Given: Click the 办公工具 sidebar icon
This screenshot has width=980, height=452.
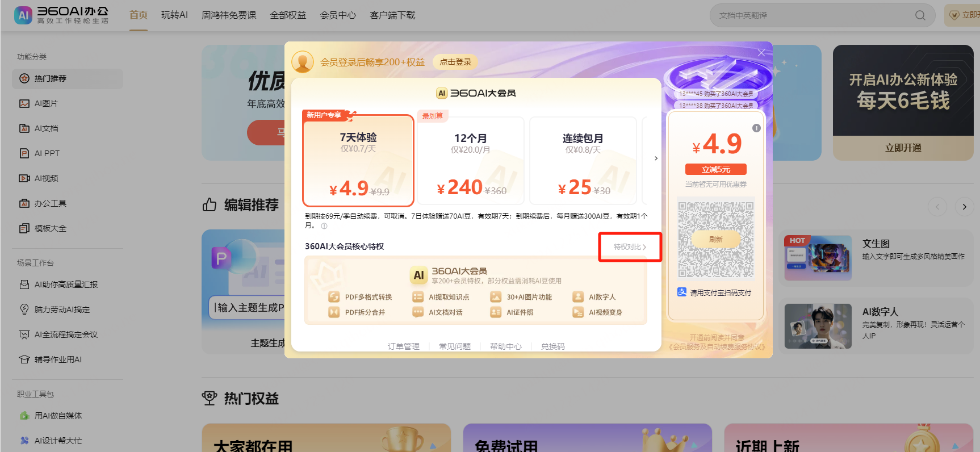Looking at the screenshot, I should pyautogui.click(x=24, y=203).
